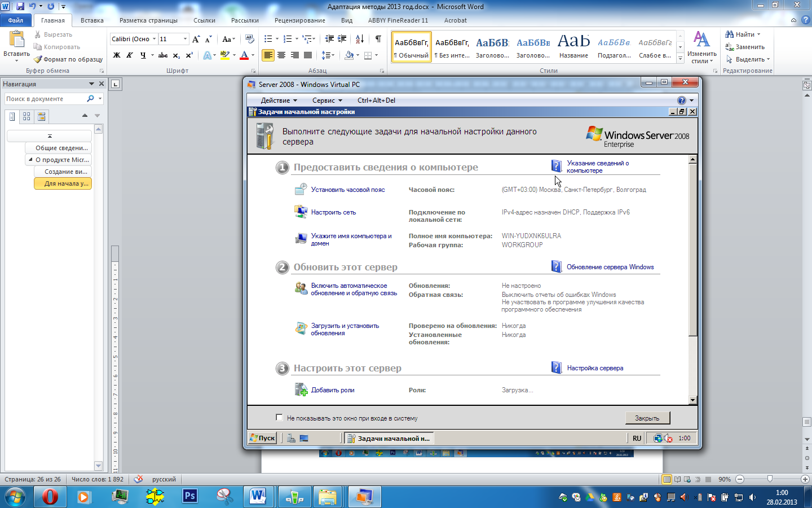This screenshot has height=508, width=812.
Task: Apply underline formatting
Action: tap(143, 55)
